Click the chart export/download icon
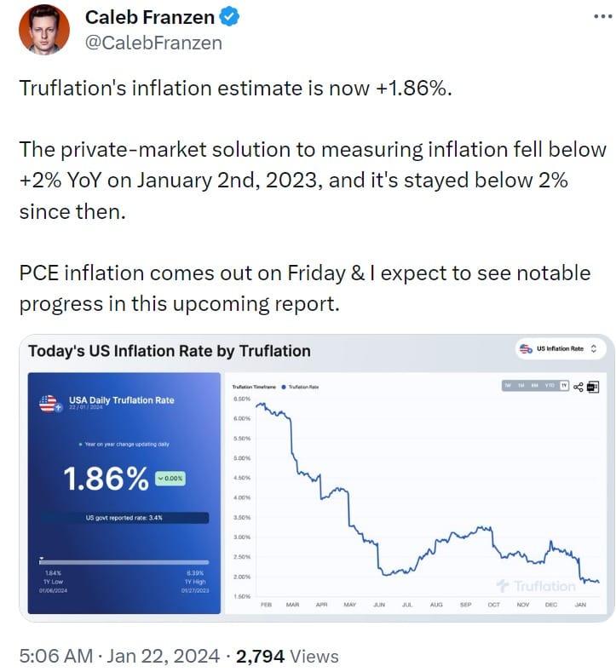 point(592,387)
